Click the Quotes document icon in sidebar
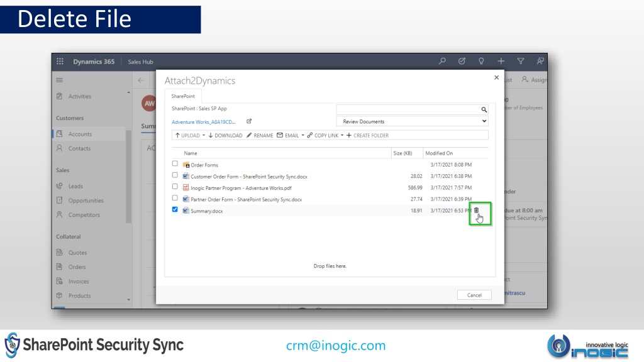 coord(60,253)
